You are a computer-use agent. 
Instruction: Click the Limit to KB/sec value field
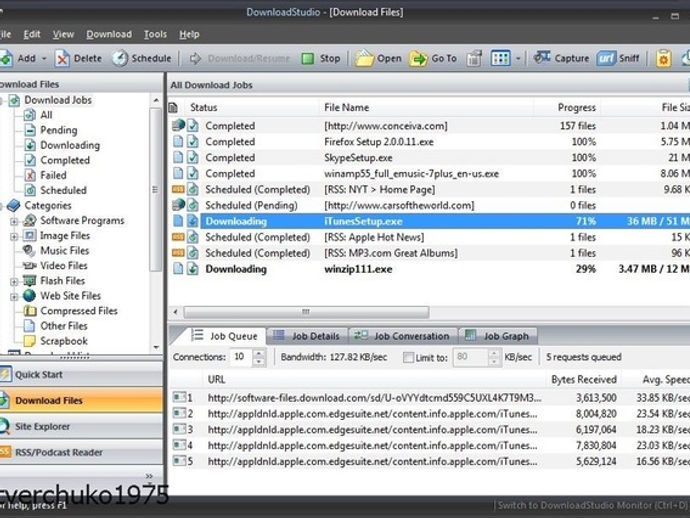pos(470,357)
